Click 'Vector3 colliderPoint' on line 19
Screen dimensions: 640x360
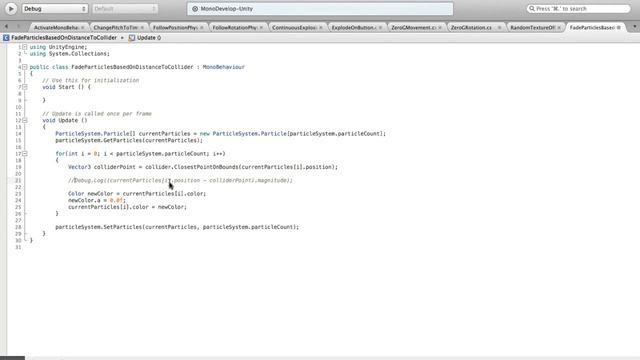pyautogui.click(x=102, y=167)
